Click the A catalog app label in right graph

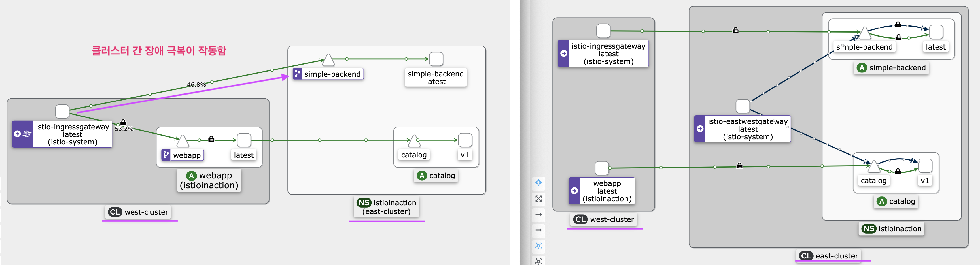[896, 201]
